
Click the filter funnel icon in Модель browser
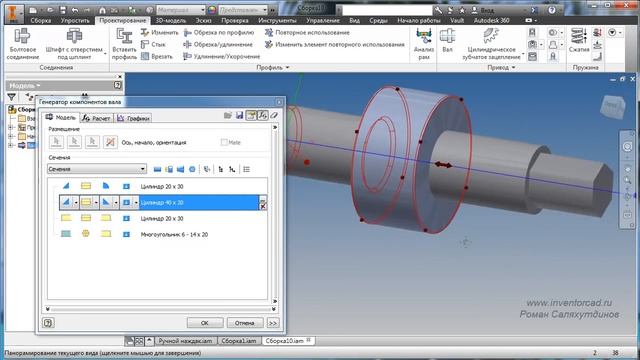point(11,97)
